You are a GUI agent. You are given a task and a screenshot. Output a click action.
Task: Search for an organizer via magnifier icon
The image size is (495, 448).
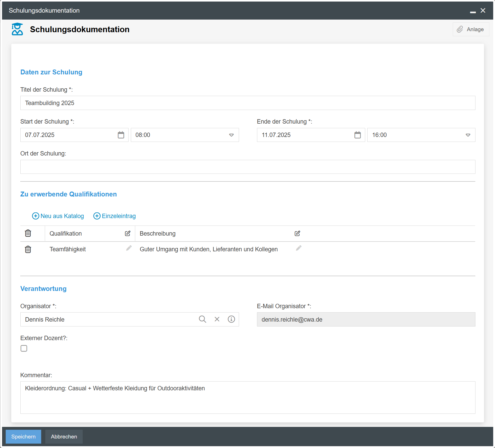pos(202,319)
